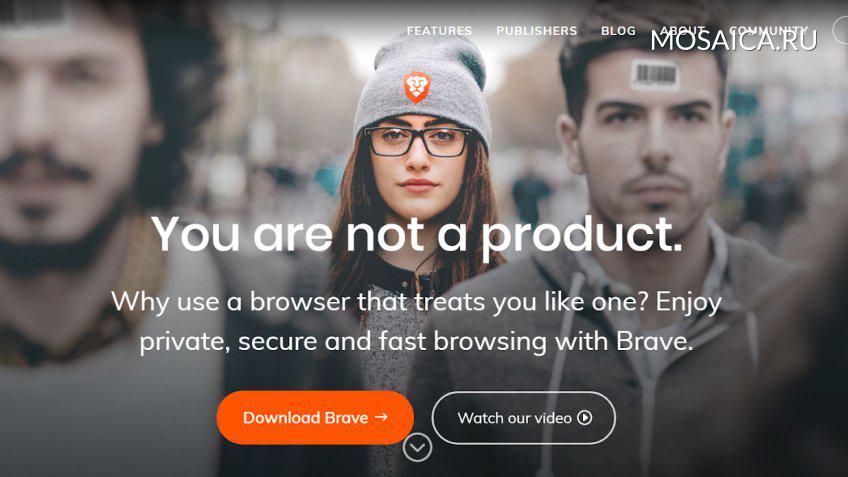
Task: Click the 'private, secure and fast browsing' text line
Action: (416, 342)
